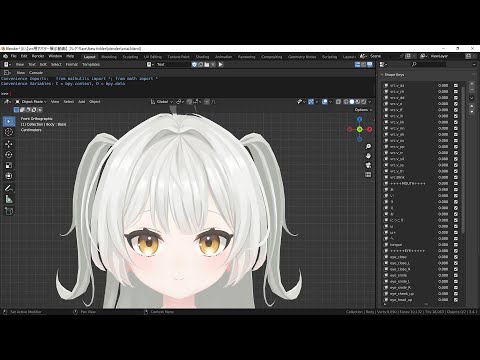
Task: Toggle X-ray mode in viewport header
Action: [338, 102]
